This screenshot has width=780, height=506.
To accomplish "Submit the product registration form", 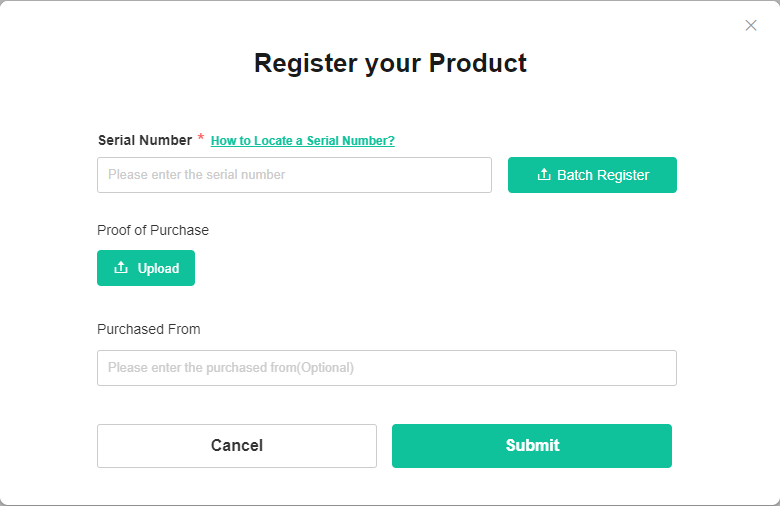I will coord(531,446).
